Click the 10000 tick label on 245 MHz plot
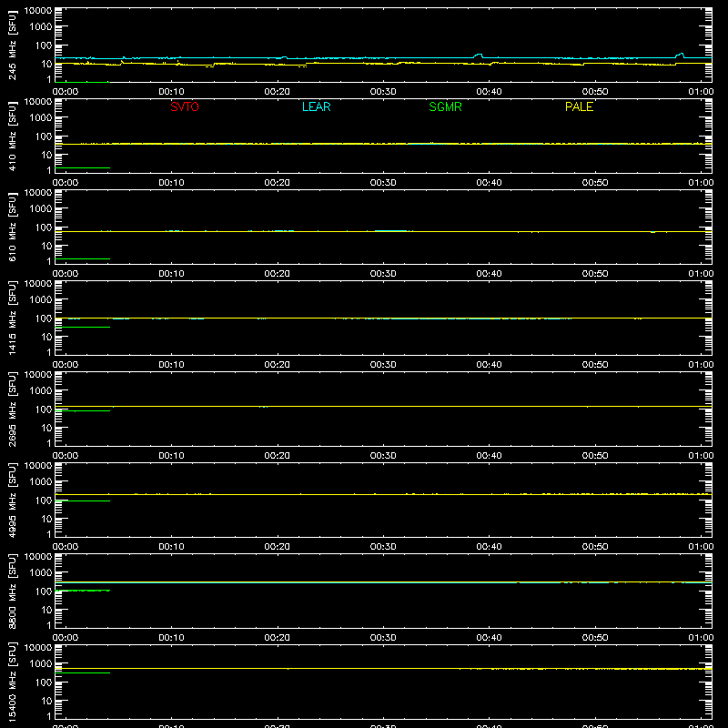This screenshot has width=728, height=728. pyautogui.click(x=38, y=11)
